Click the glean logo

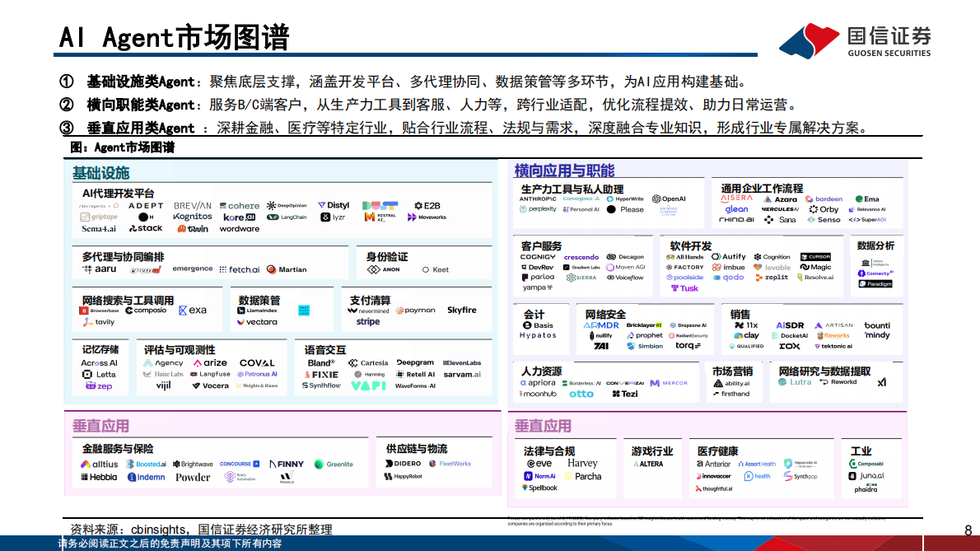[x=736, y=209]
